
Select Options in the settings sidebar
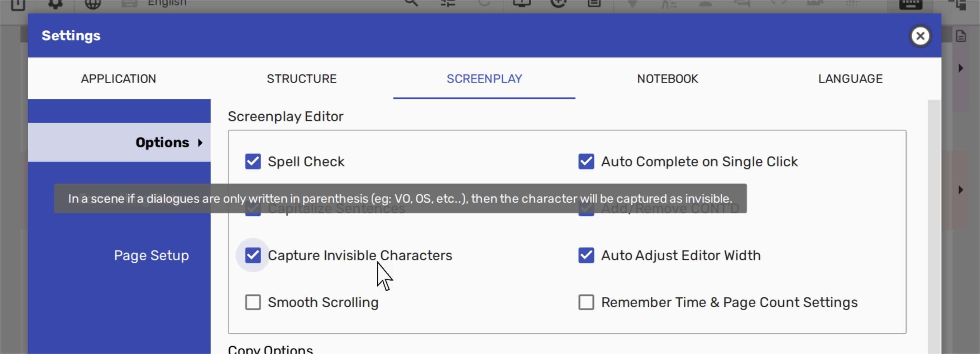point(119,142)
